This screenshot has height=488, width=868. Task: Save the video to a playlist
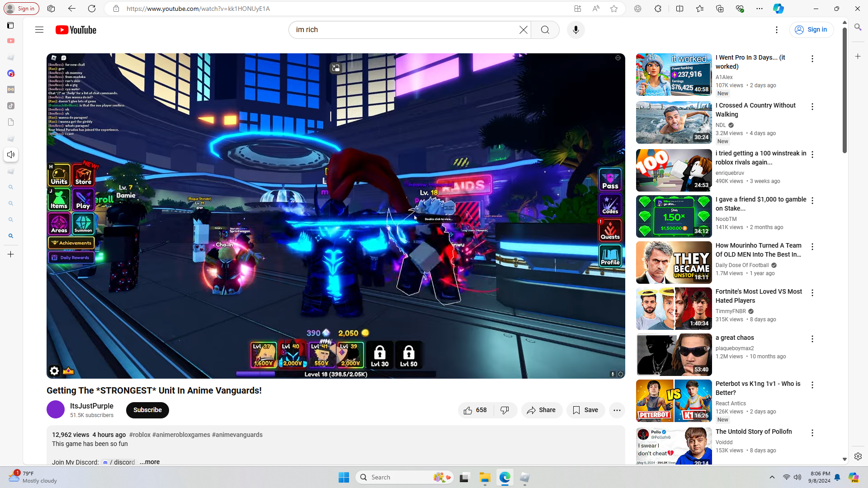coord(585,410)
